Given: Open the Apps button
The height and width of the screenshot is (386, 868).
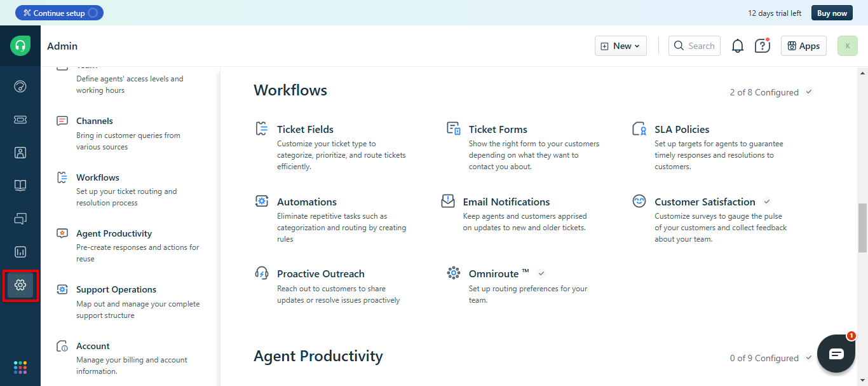Looking at the screenshot, I should pos(804,46).
